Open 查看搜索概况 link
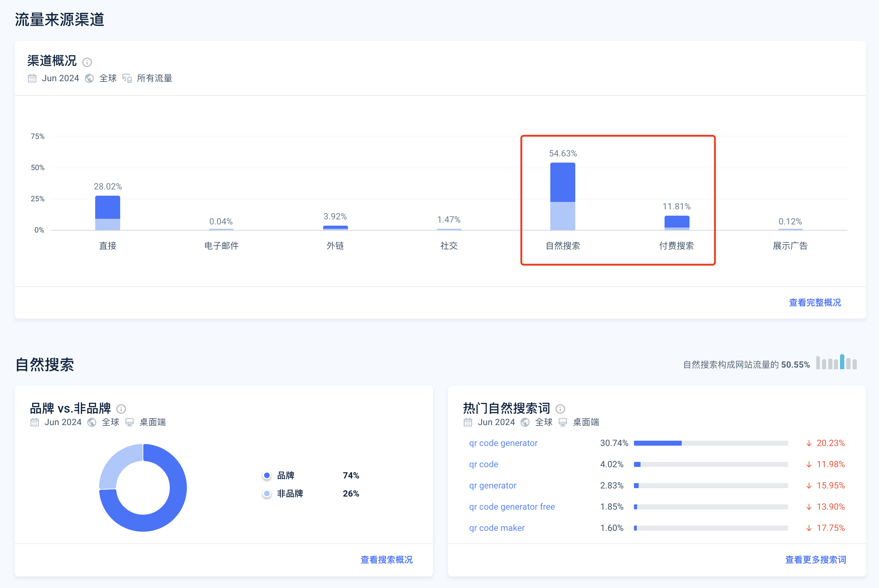This screenshot has height=588, width=879. (x=387, y=560)
